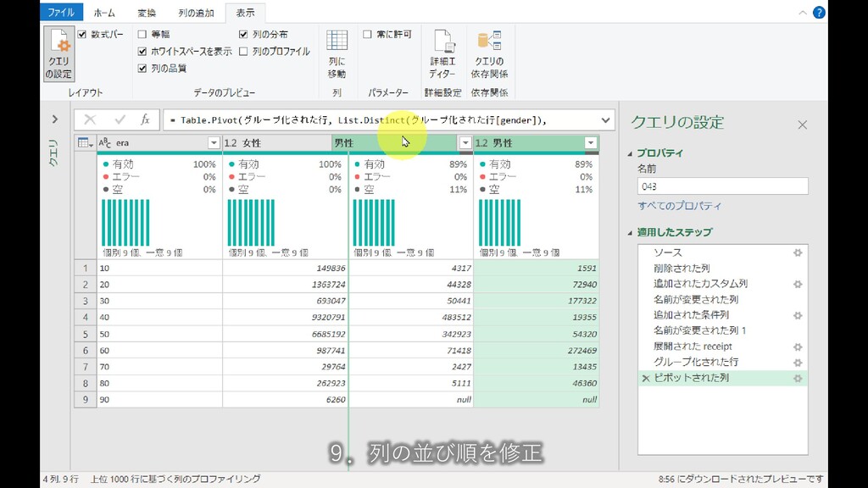The height and width of the screenshot is (488, 868).
Task: Expand the formula bar with chevron
Action: [x=605, y=120]
